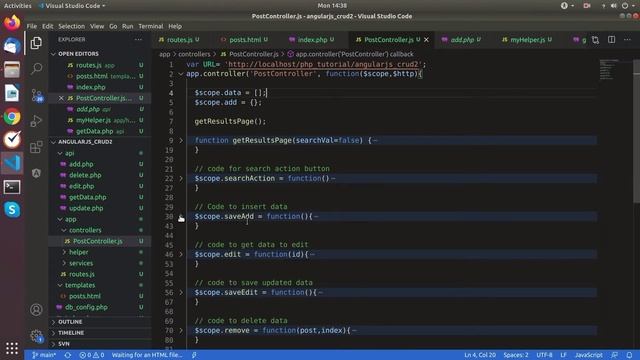Open db_config.php in the file tree
The image size is (640, 360).
point(87,307)
